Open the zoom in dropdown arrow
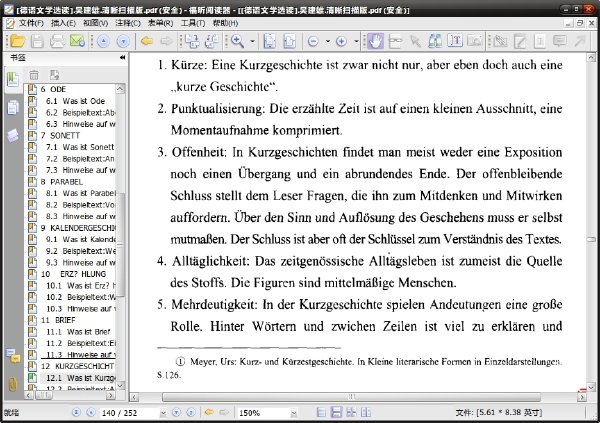600x423 pixels. click(x=356, y=41)
